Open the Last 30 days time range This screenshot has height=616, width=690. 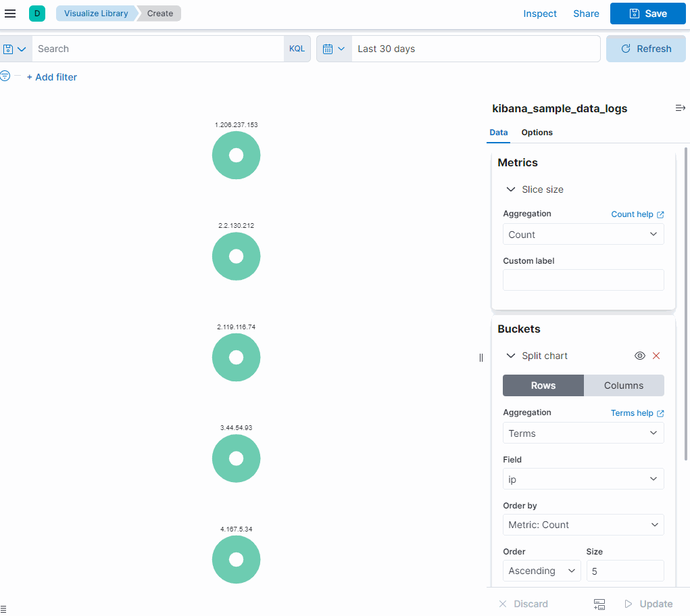coord(476,49)
